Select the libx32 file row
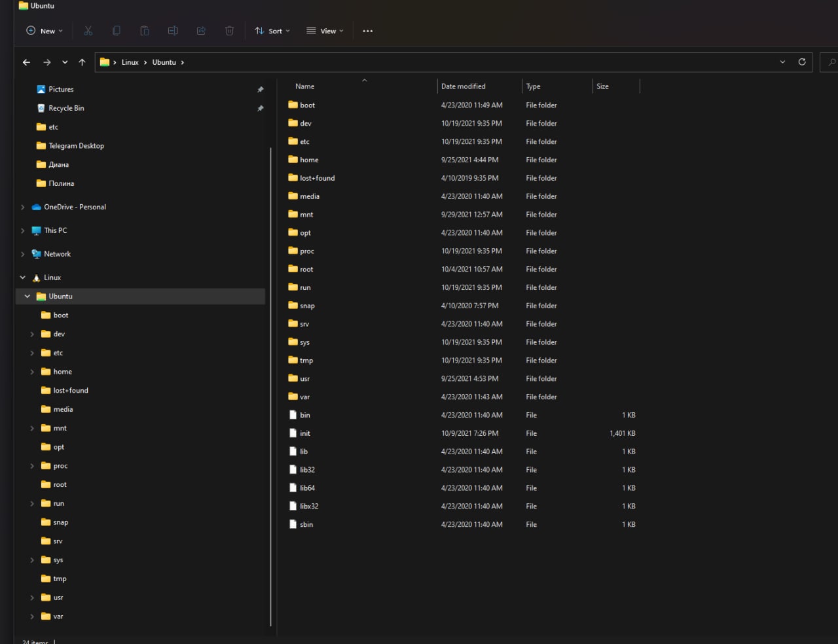The width and height of the screenshot is (838, 644). (x=462, y=507)
